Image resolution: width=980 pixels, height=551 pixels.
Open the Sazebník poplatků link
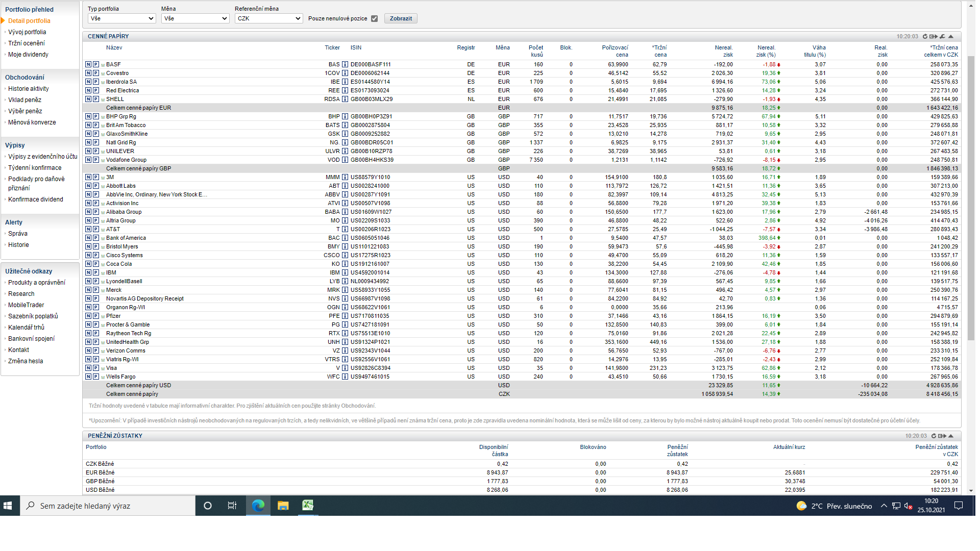[33, 316]
